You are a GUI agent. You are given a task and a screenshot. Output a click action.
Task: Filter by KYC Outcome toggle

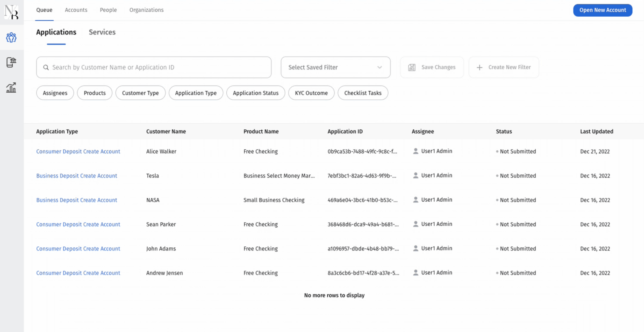click(311, 93)
